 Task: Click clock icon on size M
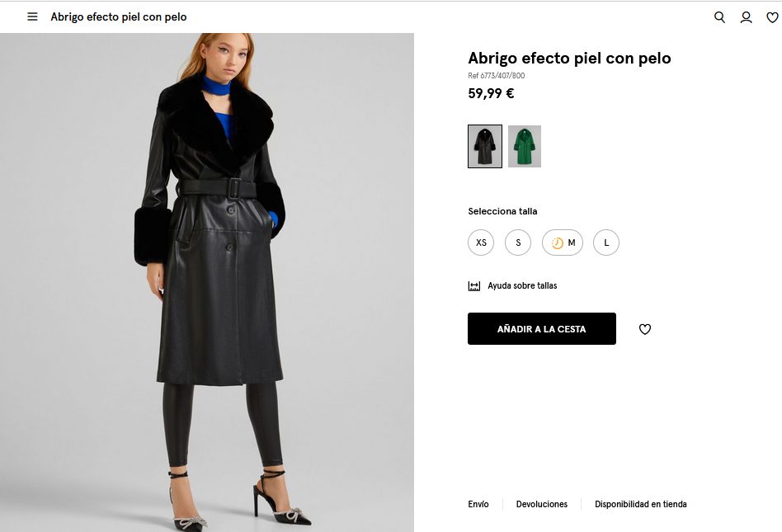(557, 243)
